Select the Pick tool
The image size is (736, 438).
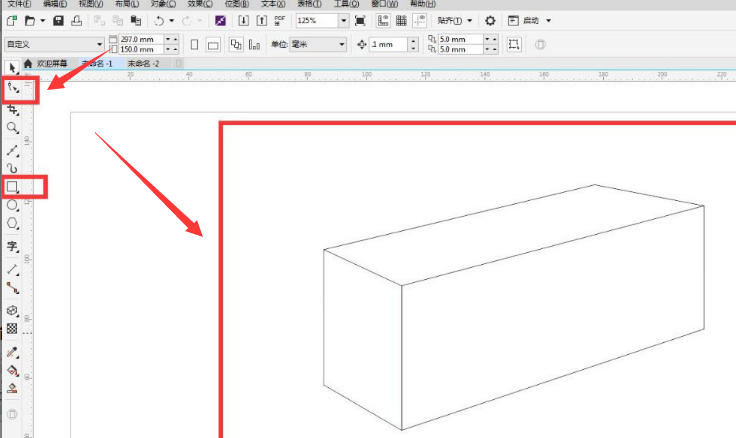13,68
